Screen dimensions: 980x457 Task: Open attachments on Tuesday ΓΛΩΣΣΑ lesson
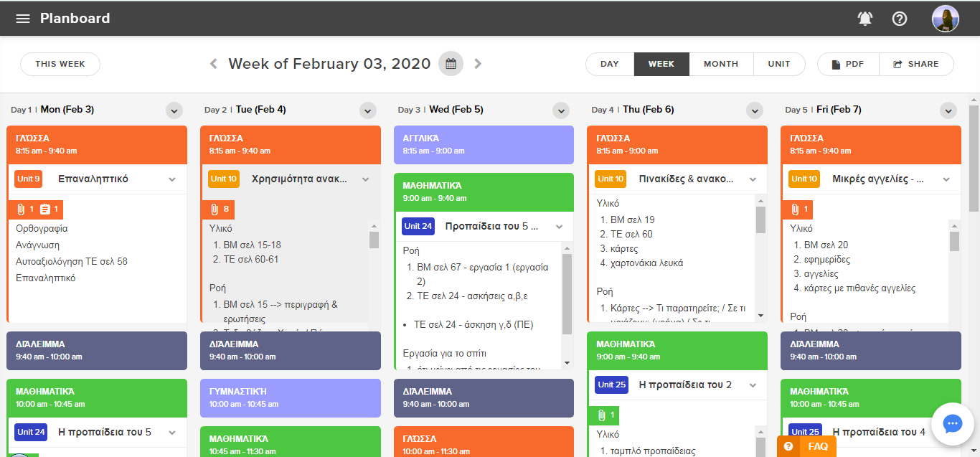pos(218,209)
